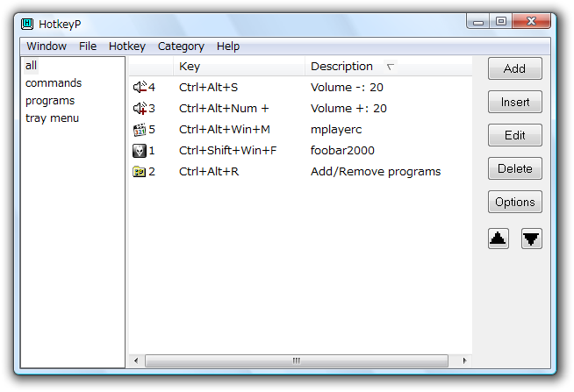Move hotkey up with the up arrow button
Screen dimensions: 574x392
(499, 239)
